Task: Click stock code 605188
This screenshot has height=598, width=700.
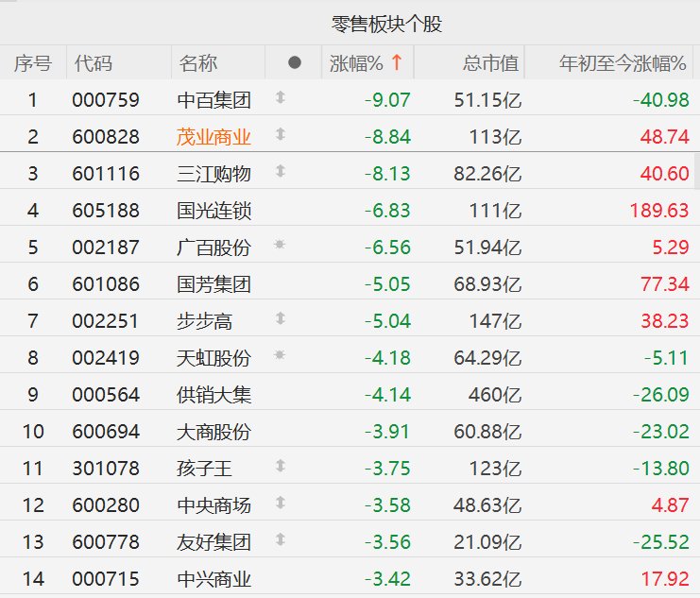Action: click(106, 211)
